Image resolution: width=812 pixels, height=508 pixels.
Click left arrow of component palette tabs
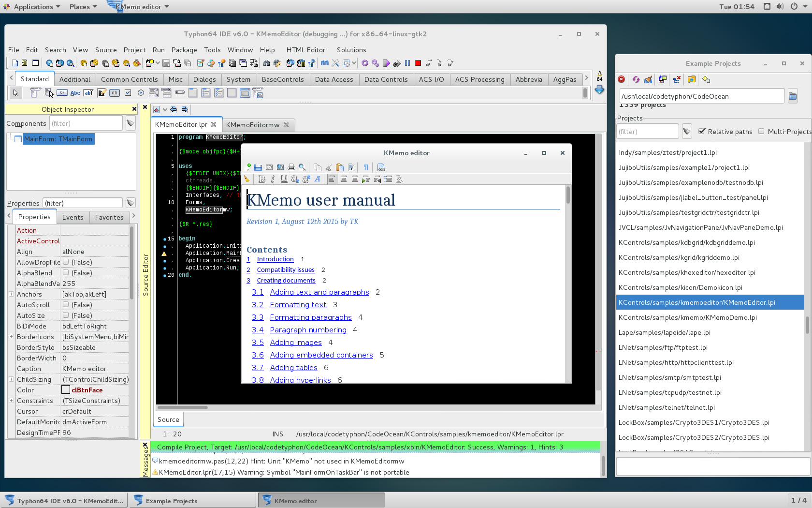11,78
